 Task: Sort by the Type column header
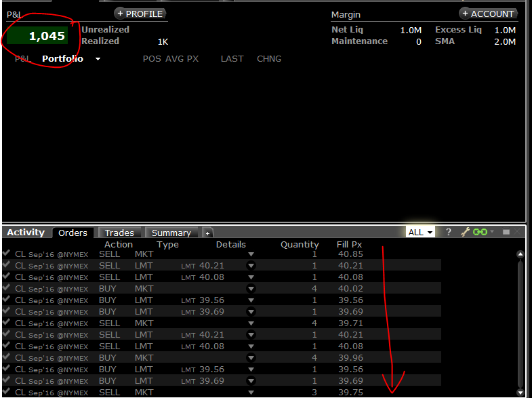point(167,244)
